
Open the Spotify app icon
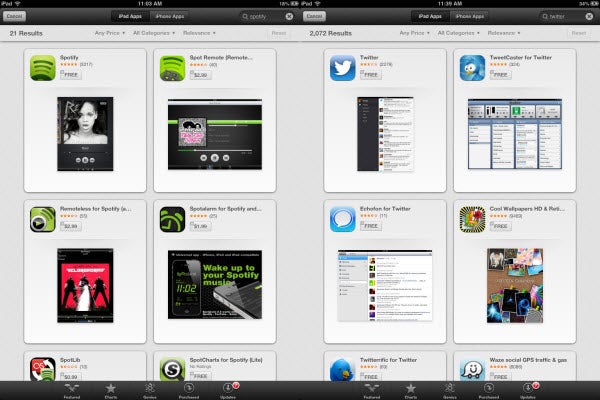[43, 68]
